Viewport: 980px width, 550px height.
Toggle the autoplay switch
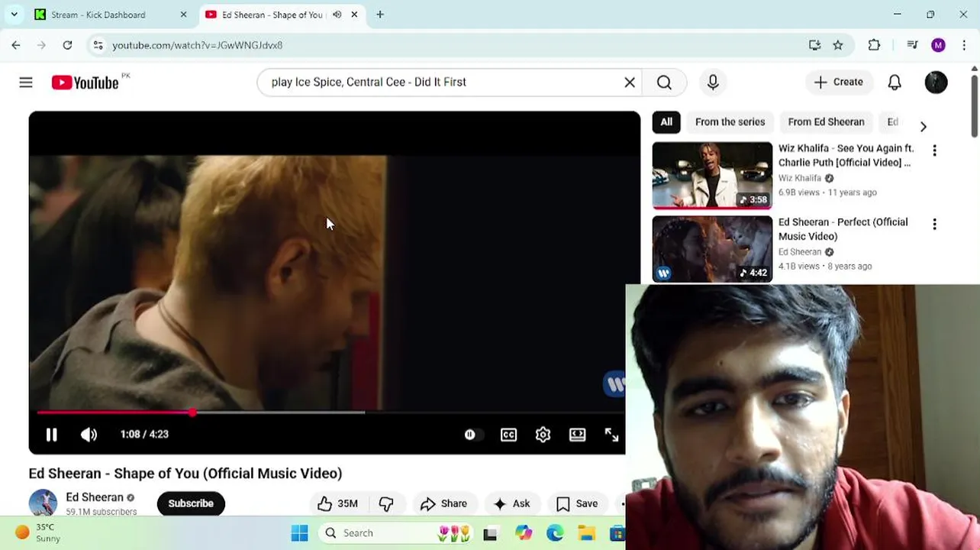(473, 435)
